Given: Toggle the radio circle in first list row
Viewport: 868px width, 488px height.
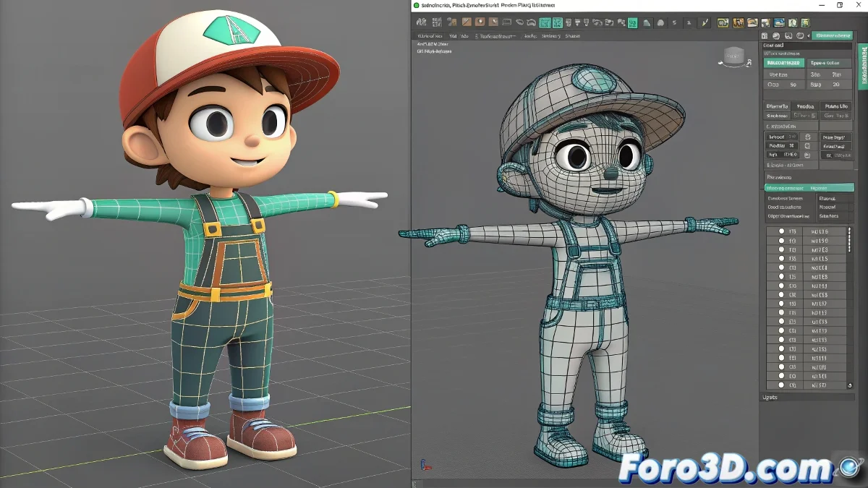Looking at the screenshot, I should coord(781,232).
